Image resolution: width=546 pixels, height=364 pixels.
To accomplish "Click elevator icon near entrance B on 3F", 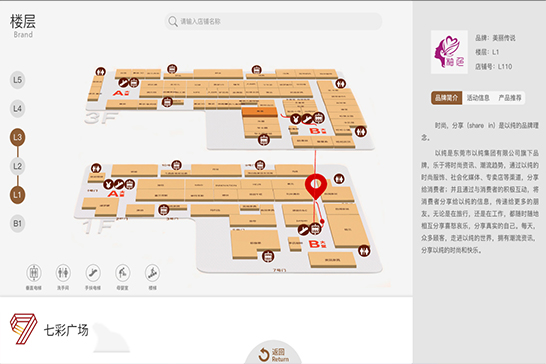I will (x=318, y=118).
